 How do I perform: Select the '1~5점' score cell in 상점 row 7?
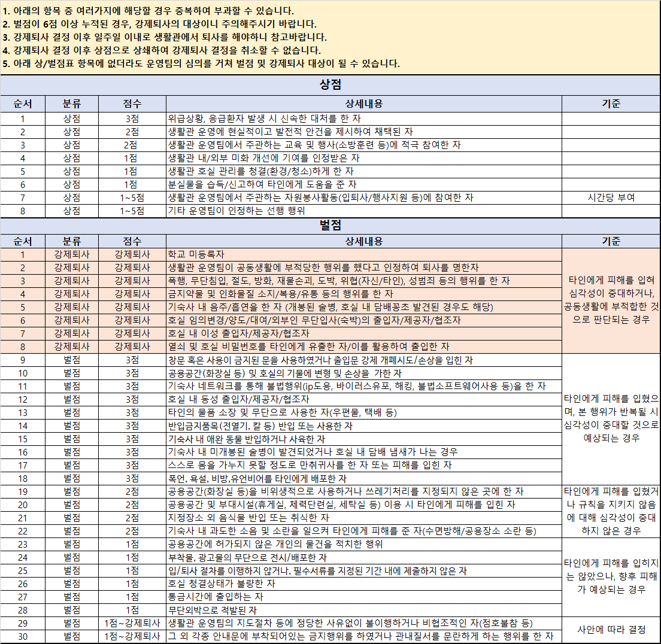tap(132, 198)
